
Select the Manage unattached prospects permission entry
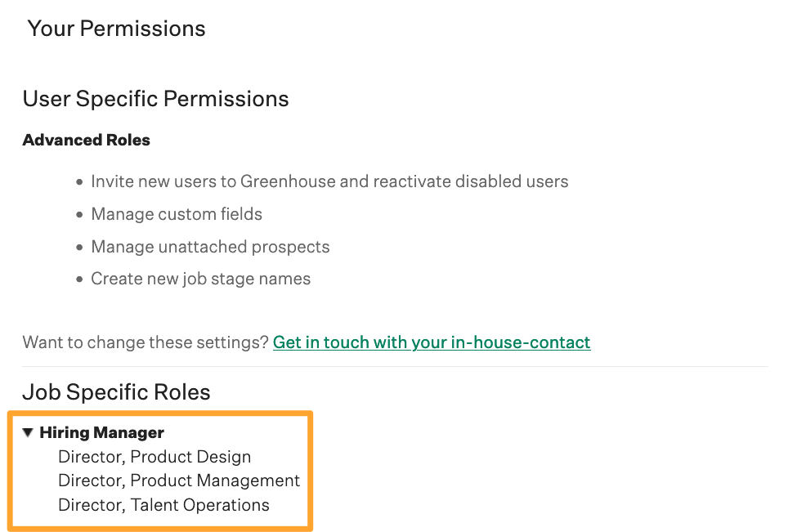(210, 246)
